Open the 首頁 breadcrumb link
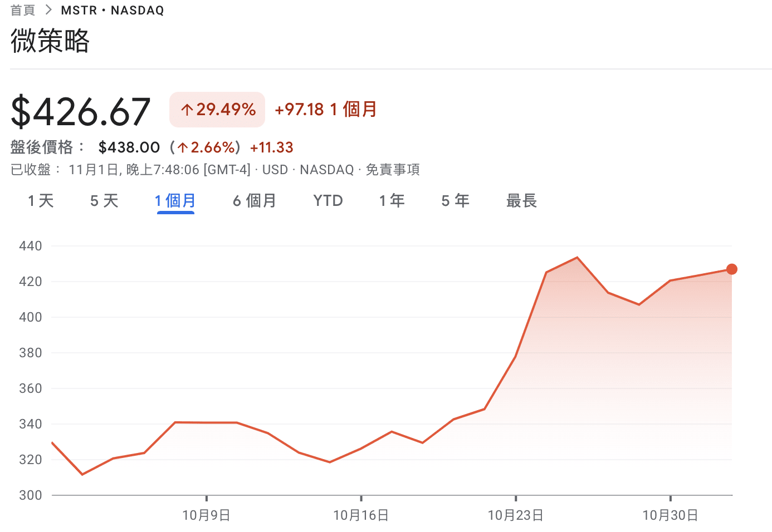This screenshot has width=772, height=532. (23, 10)
